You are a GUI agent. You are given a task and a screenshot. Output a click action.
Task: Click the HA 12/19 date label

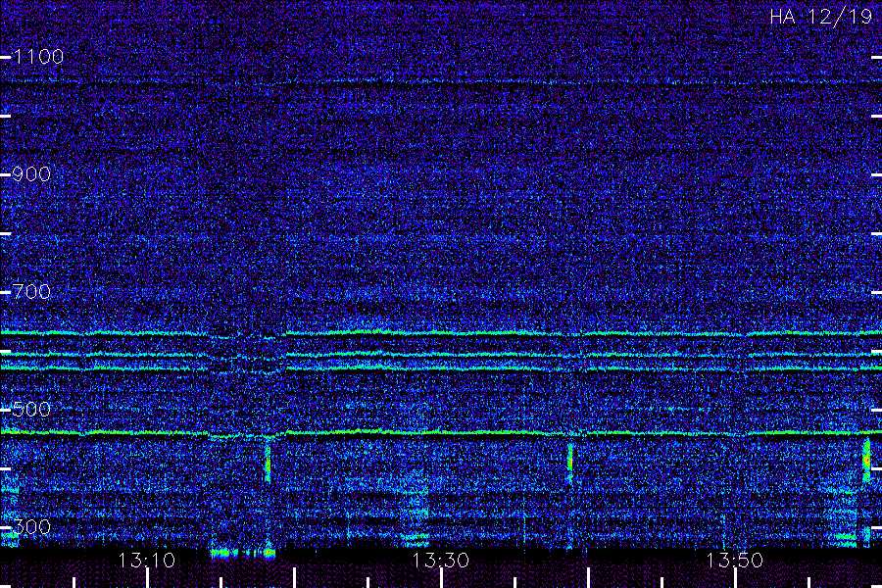click(821, 17)
